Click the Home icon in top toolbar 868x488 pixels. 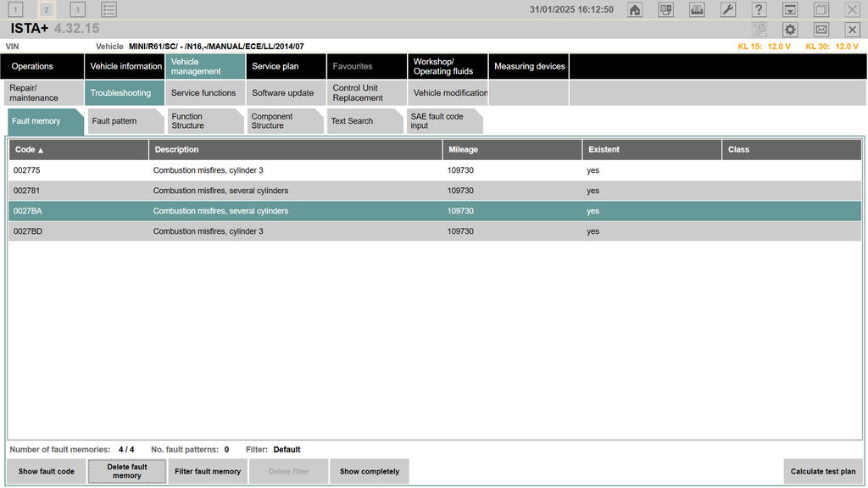[x=635, y=10]
